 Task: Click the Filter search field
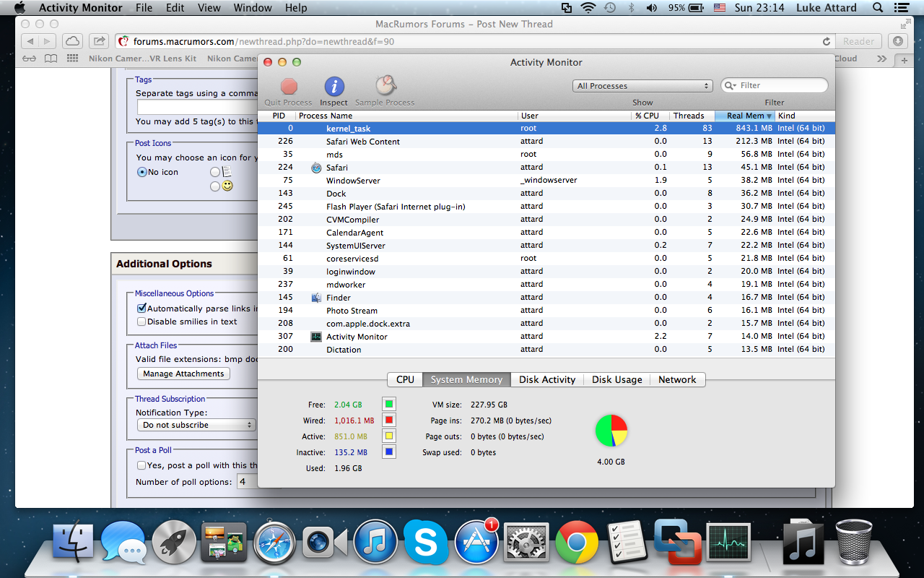pos(775,85)
